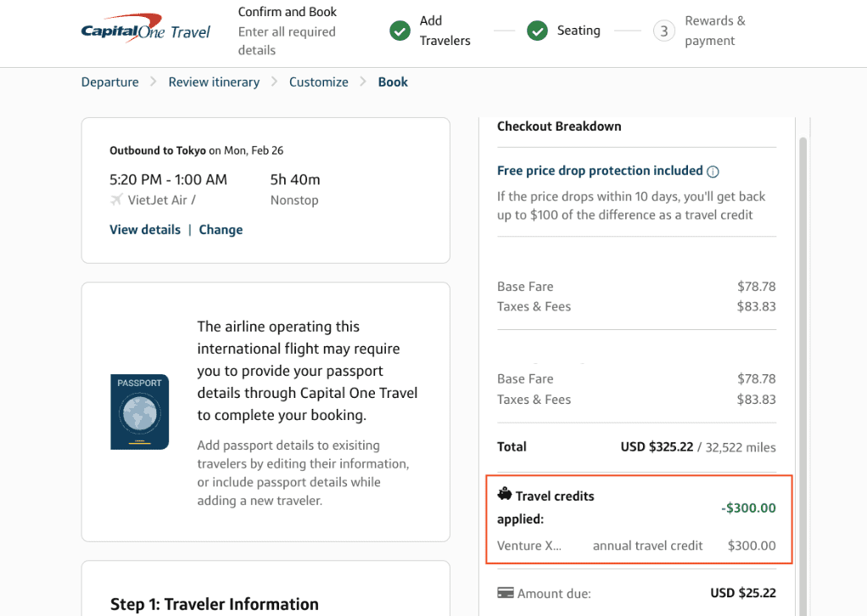Navigate to Departure in the breadcrumb
The height and width of the screenshot is (616, 867).
(x=109, y=81)
